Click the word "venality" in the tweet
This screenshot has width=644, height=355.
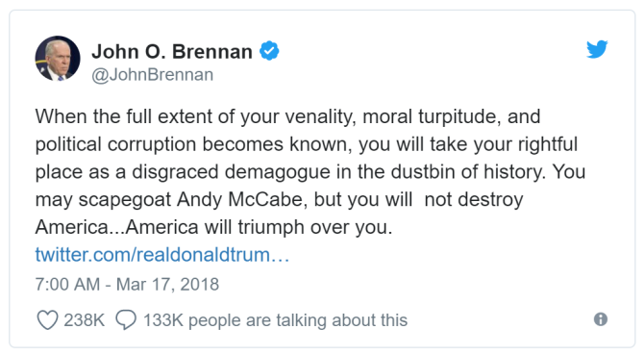point(320,116)
